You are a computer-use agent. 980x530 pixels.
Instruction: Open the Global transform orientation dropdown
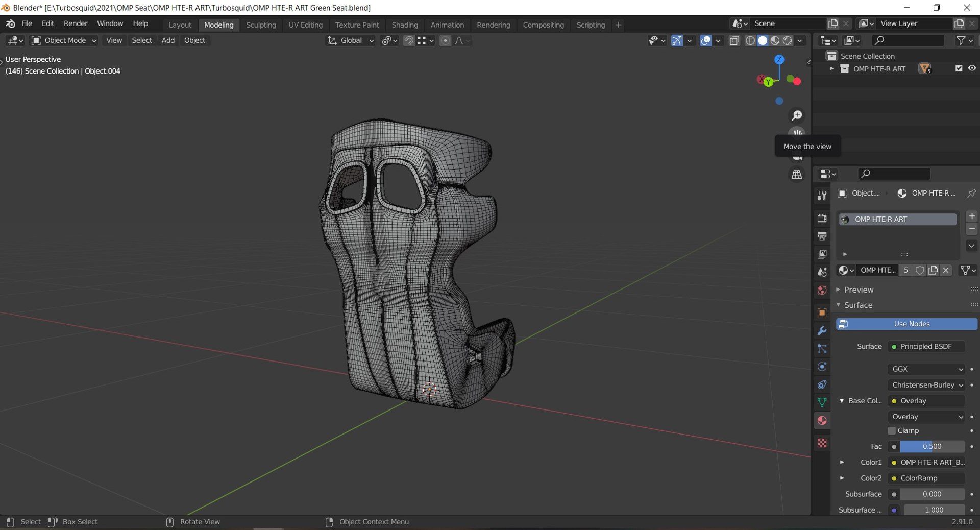351,40
